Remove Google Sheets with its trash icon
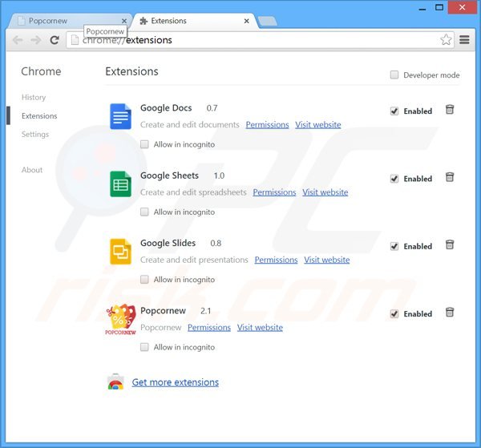This screenshot has height=448, width=481. click(450, 177)
